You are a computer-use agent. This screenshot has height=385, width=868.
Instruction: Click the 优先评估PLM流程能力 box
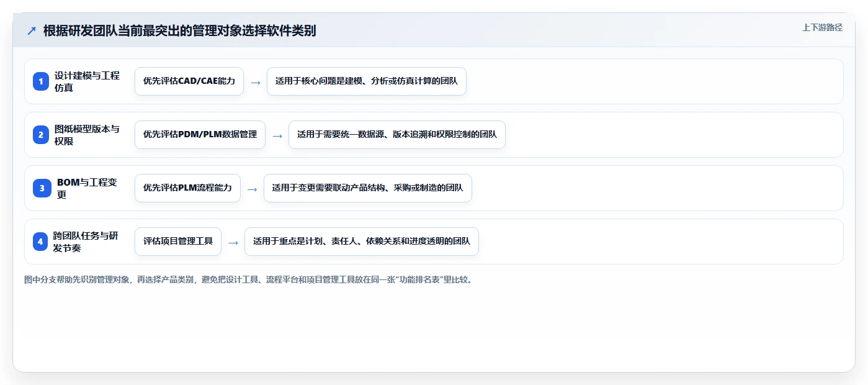187,188
